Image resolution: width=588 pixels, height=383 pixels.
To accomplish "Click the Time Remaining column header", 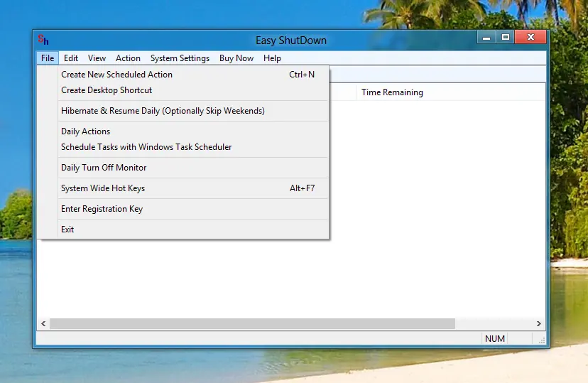I will pos(451,92).
